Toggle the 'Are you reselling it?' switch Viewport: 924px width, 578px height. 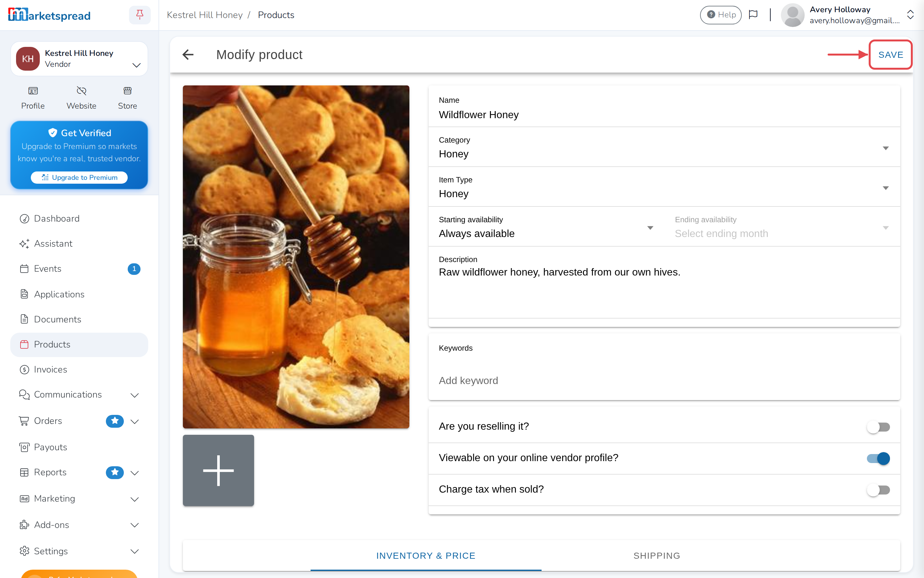(878, 427)
